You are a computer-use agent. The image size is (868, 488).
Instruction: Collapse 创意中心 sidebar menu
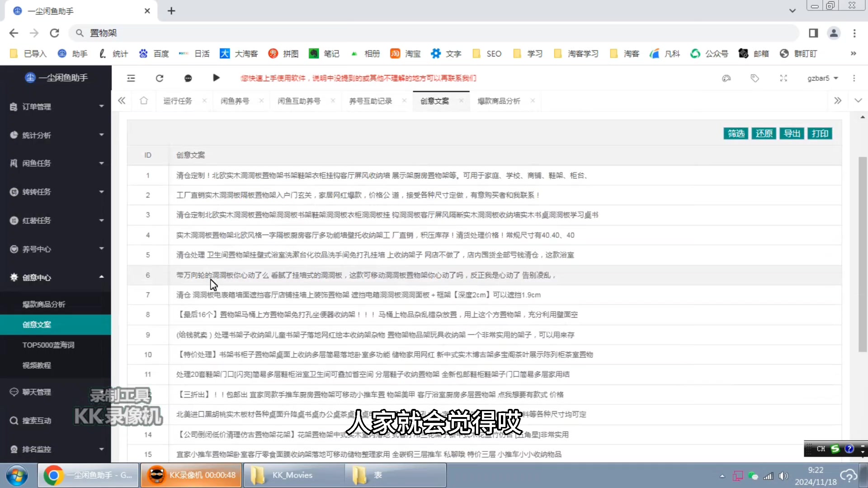click(x=56, y=277)
